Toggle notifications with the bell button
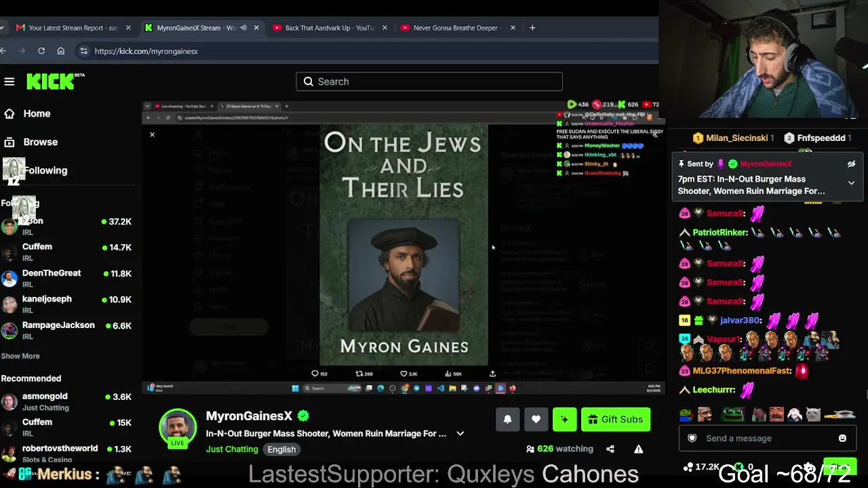 pos(507,420)
